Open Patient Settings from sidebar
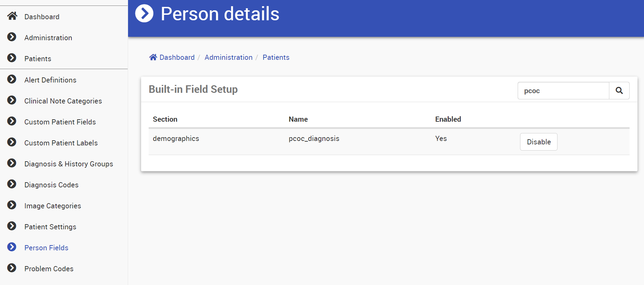 (x=50, y=227)
